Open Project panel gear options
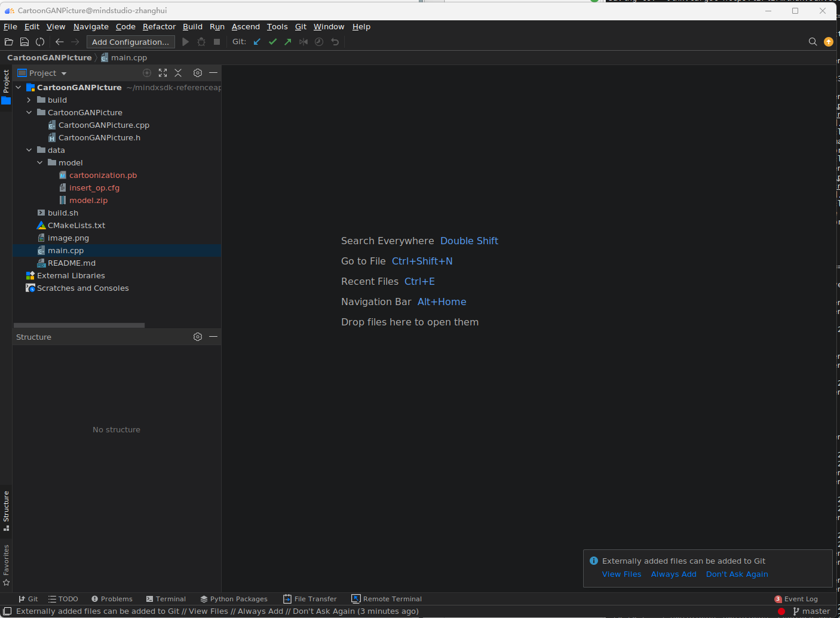The image size is (840, 618). [198, 73]
